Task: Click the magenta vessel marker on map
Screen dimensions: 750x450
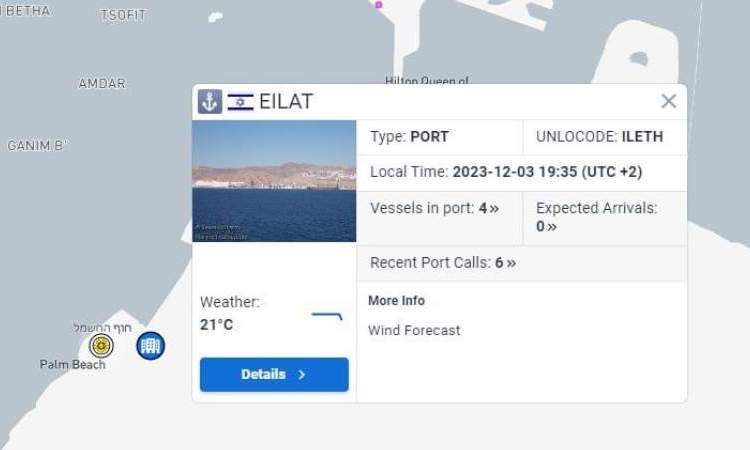Action: (379, 5)
